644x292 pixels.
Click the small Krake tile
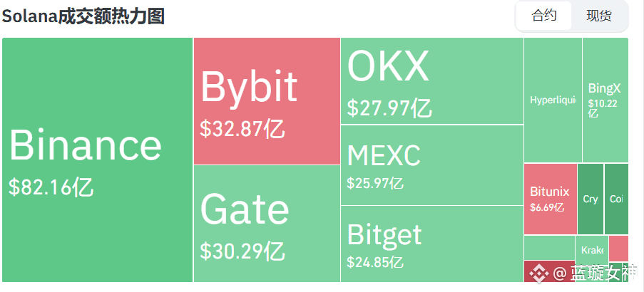pos(592,250)
